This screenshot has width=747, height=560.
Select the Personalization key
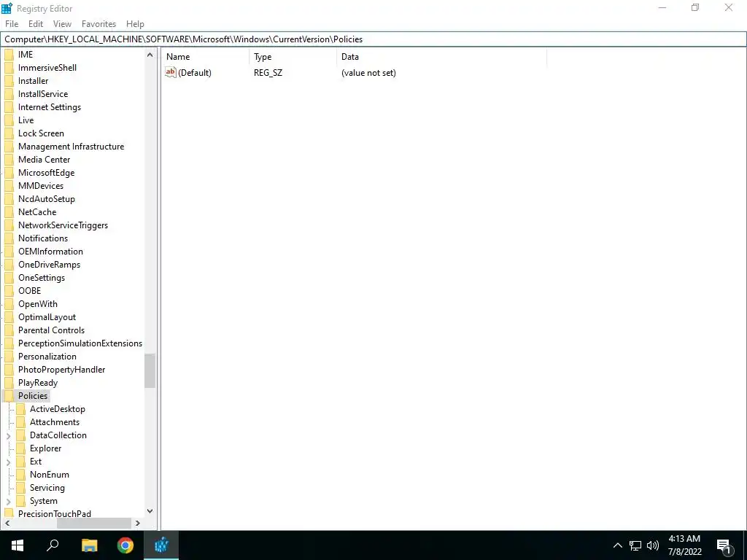pos(47,356)
